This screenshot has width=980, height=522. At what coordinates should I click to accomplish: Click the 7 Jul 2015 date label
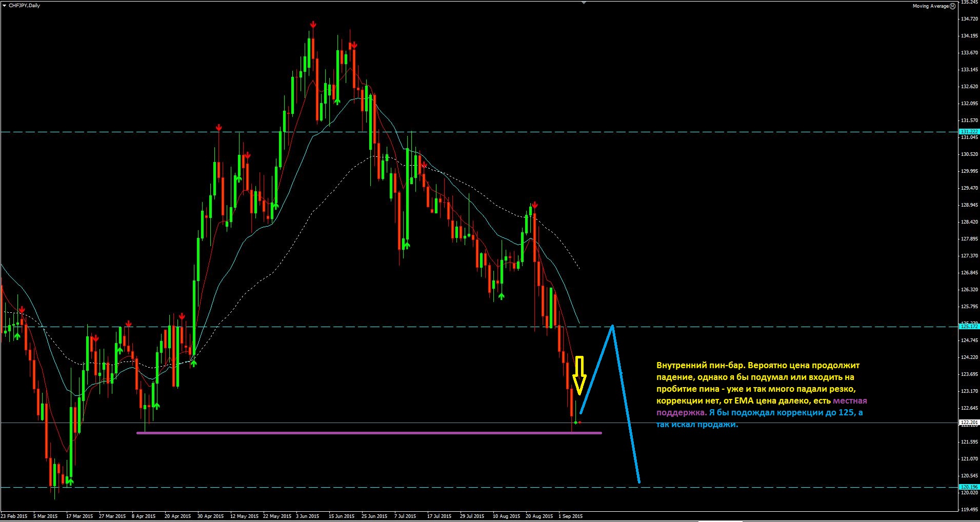click(x=406, y=516)
